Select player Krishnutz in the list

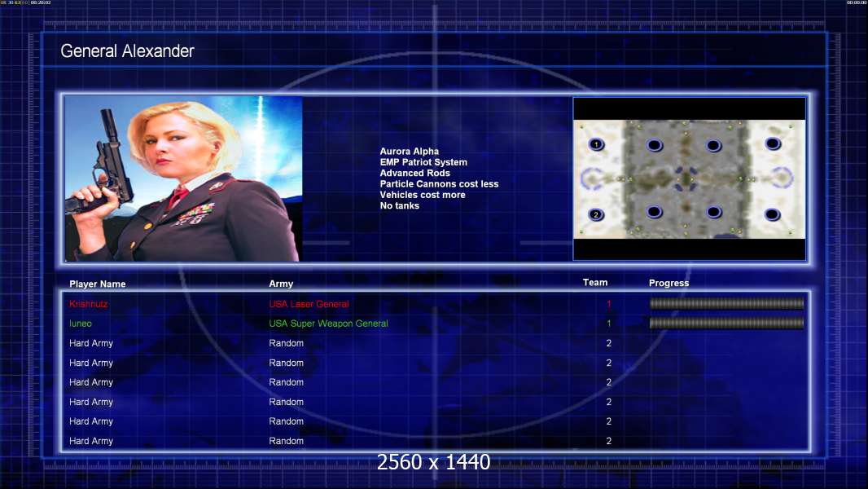[x=89, y=304]
